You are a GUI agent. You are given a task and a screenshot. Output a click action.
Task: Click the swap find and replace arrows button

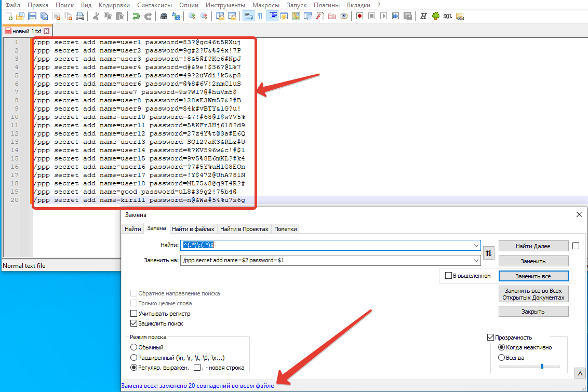[488, 253]
